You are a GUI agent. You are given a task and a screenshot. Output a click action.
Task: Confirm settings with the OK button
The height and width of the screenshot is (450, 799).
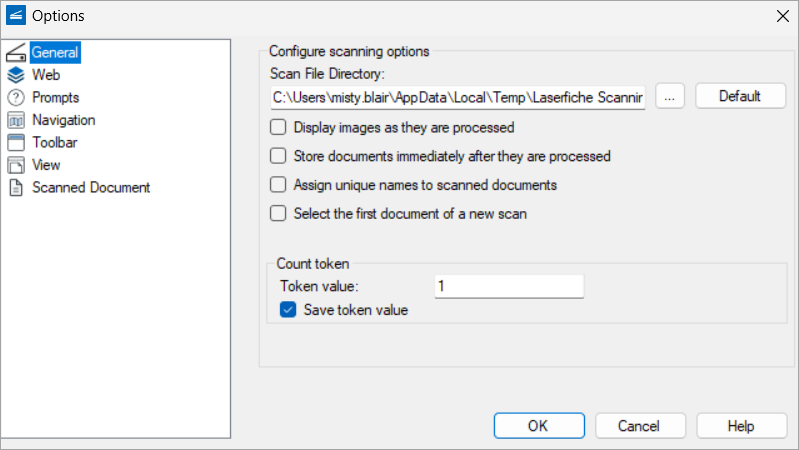[x=539, y=426]
